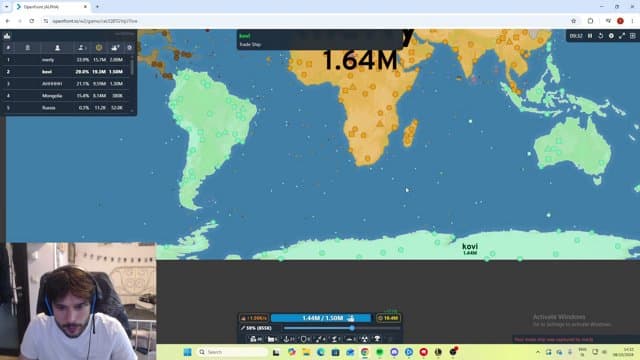Image resolution: width=640 pixels, height=360 pixels.
Task: Reload the browser page
Action: 32,21
